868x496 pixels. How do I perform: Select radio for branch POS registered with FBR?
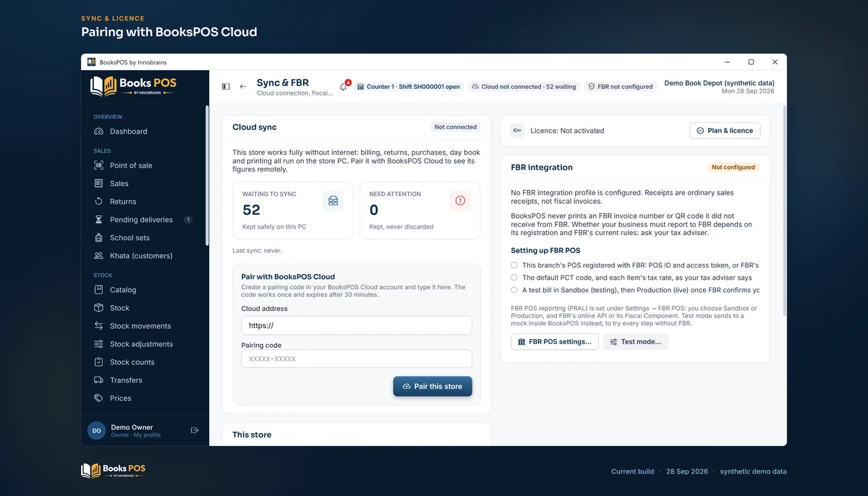[514, 265]
